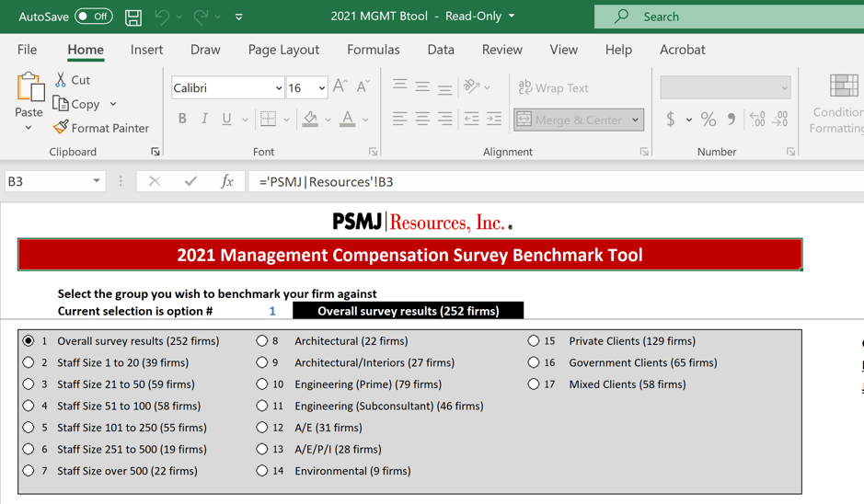This screenshot has width=864, height=504.
Task: Open the Number Format dropdown
Action: coord(784,88)
